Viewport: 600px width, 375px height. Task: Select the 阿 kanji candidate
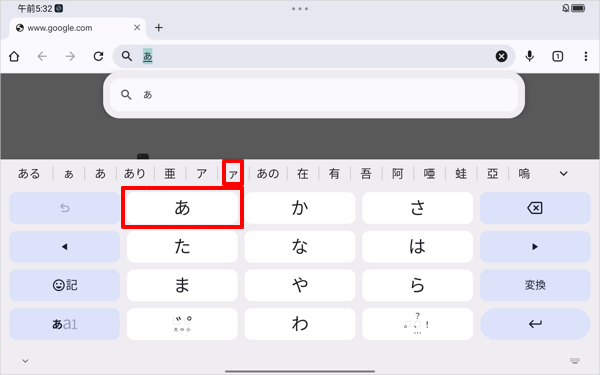tap(398, 174)
